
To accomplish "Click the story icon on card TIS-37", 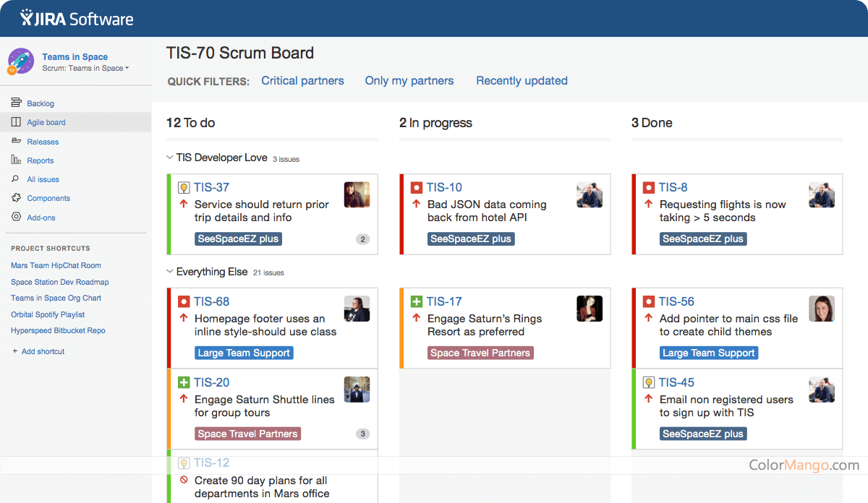I will [x=184, y=186].
